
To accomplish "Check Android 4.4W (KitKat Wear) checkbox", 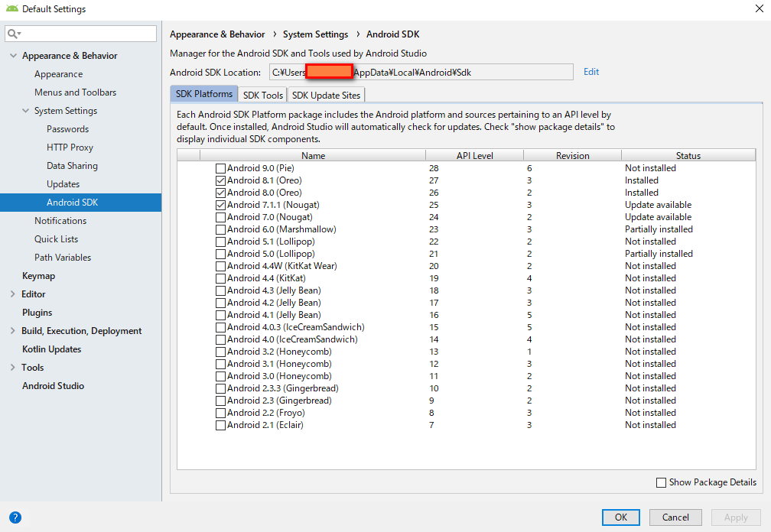I will (x=220, y=266).
